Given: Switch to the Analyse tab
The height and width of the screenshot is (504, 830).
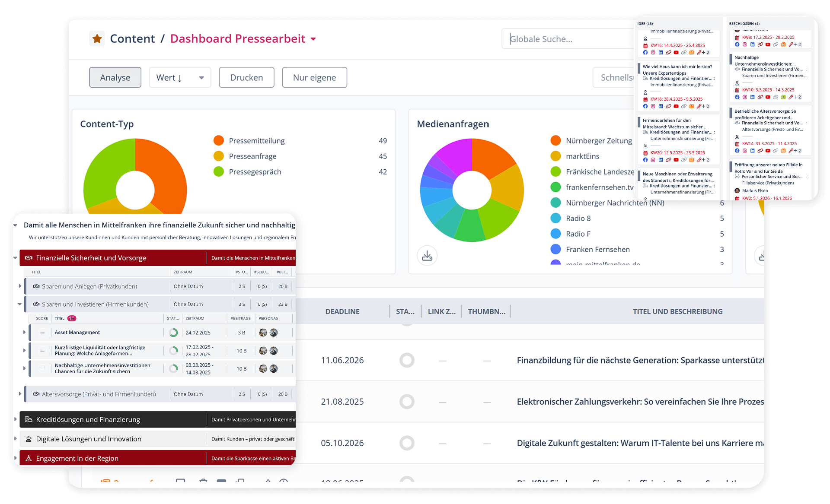Looking at the screenshot, I should [115, 77].
